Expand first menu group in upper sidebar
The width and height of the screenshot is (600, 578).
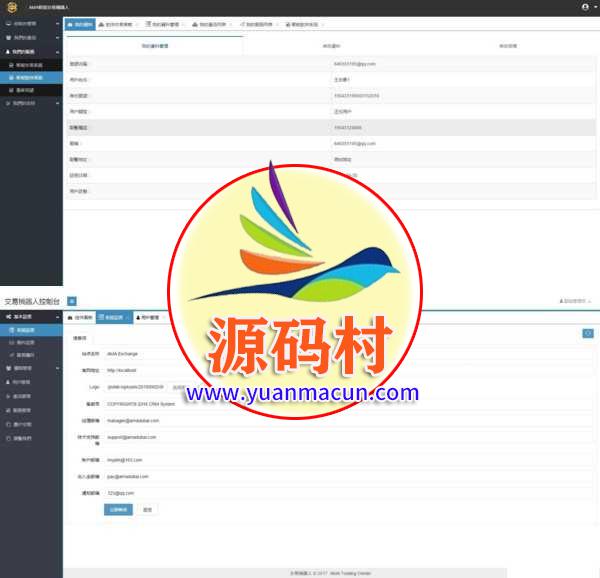[31, 24]
